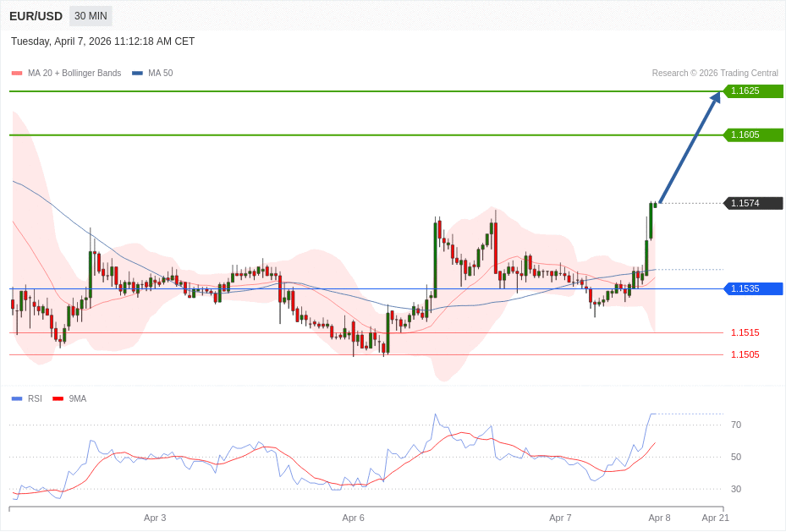Click the pink MA 20 Bollinger legend swatch
This screenshot has width=786, height=532.
[x=17, y=74]
